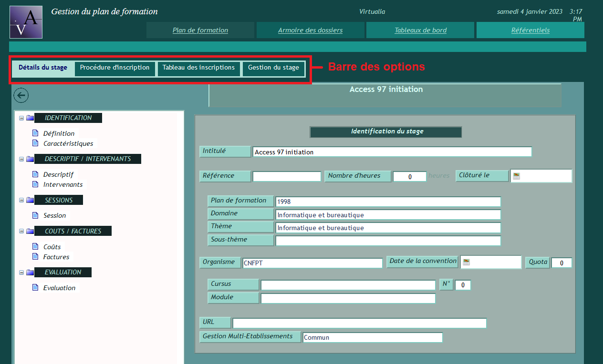Click the Organisme label button
The height and width of the screenshot is (364, 603).
coord(219,262)
